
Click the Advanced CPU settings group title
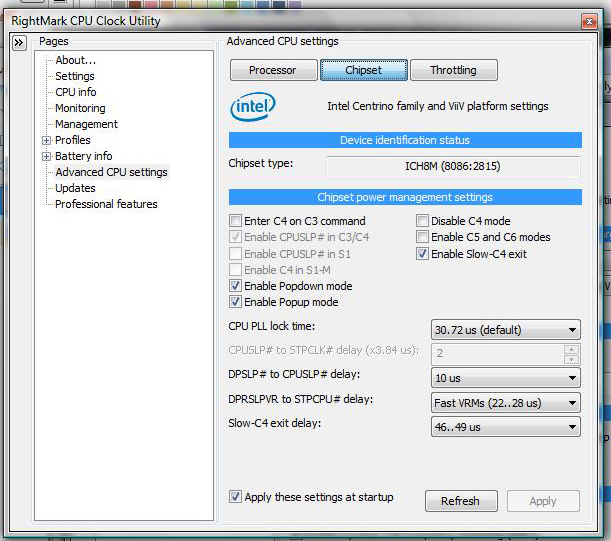(283, 41)
